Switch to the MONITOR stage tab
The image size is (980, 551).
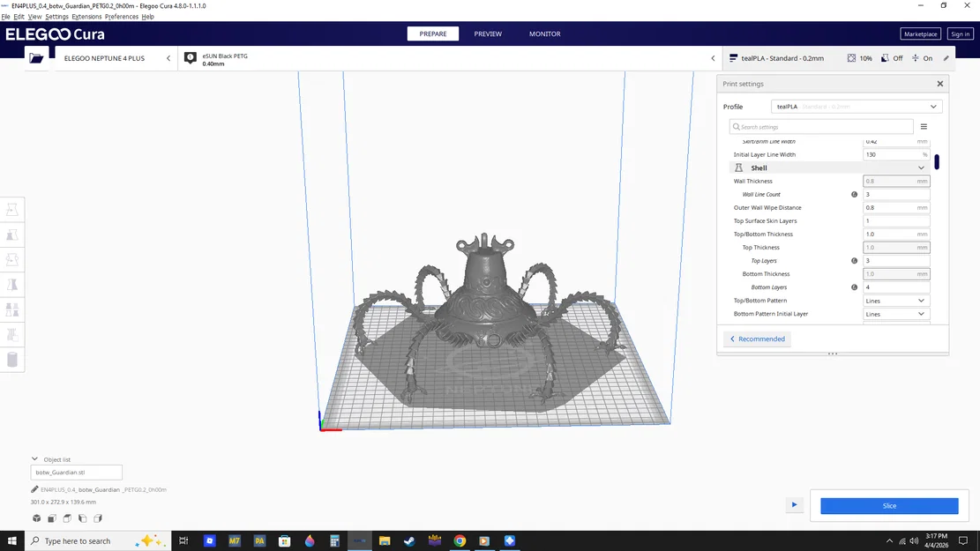point(544,34)
